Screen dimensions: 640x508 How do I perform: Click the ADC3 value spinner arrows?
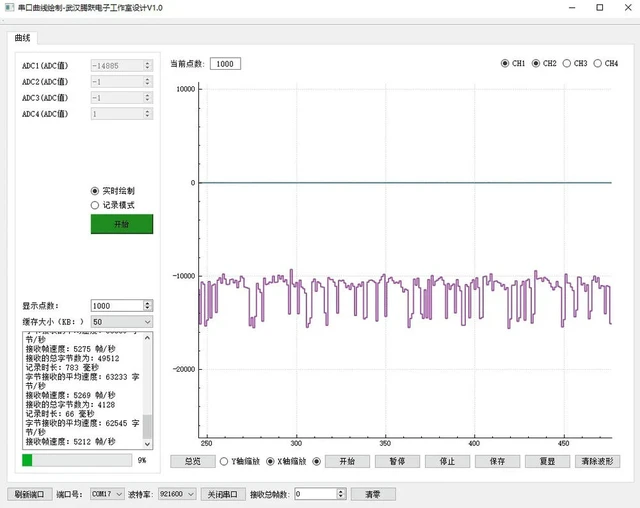click(147, 98)
